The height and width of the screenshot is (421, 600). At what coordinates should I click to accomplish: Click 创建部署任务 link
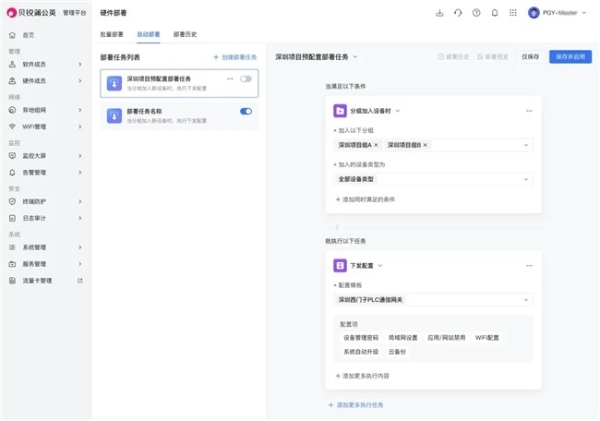coord(235,57)
